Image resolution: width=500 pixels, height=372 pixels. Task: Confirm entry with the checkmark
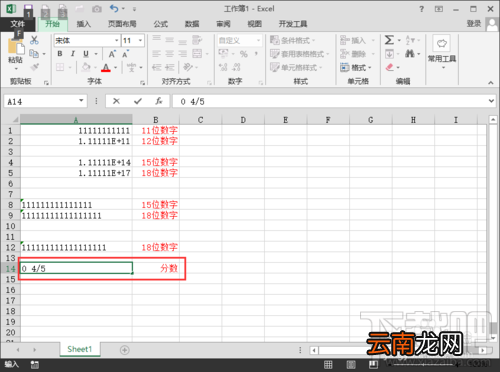pos(138,101)
